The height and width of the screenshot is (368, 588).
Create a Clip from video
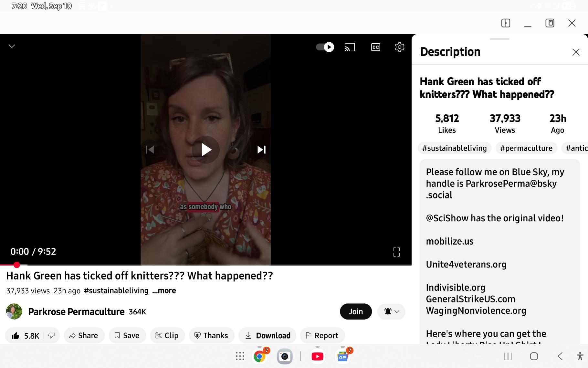pyautogui.click(x=167, y=336)
